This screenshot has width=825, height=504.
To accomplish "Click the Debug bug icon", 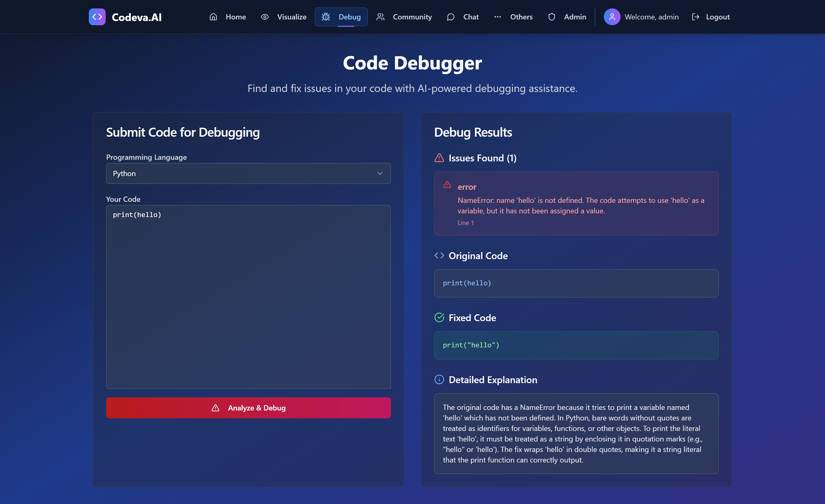I will coord(326,17).
